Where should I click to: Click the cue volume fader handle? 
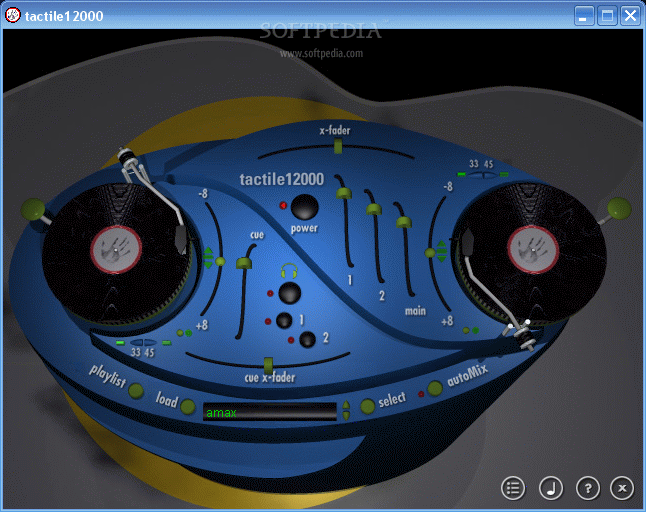[x=244, y=263]
